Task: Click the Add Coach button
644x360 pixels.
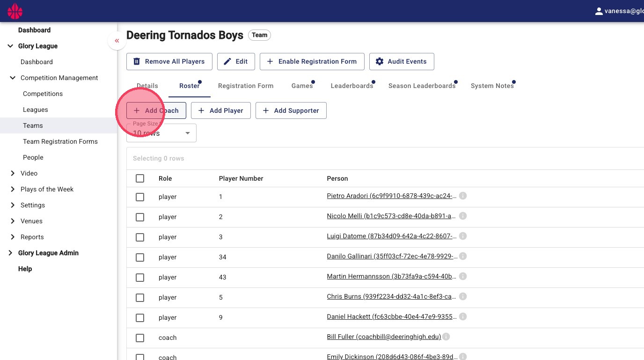Action: (x=156, y=110)
